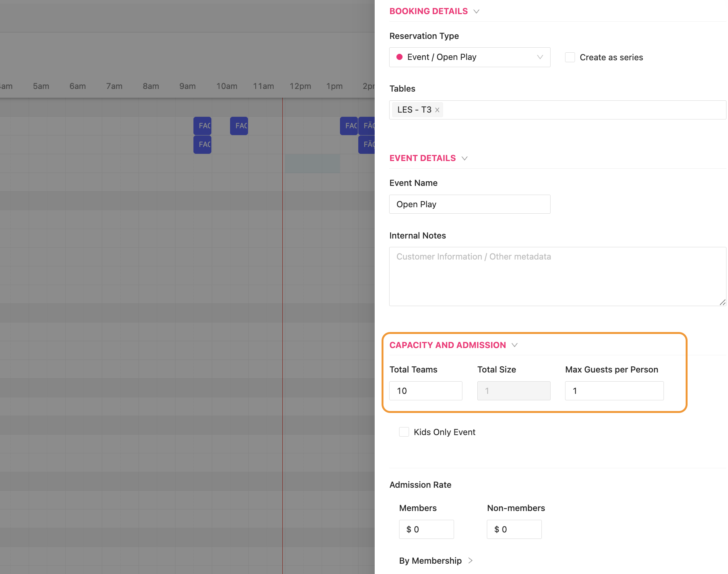The width and height of the screenshot is (728, 574).
Task: Click the pink Event / Open Play color dot
Action: coord(399,57)
